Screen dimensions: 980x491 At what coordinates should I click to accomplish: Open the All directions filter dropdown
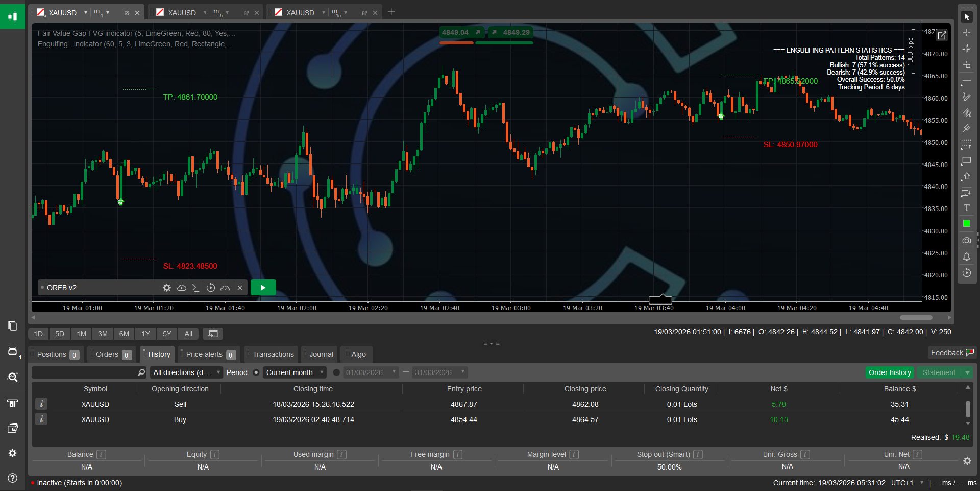[185, 372]
